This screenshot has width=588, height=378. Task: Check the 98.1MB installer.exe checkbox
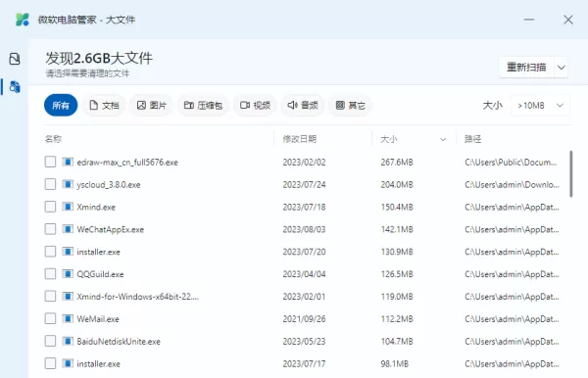(x=50, y=363)
